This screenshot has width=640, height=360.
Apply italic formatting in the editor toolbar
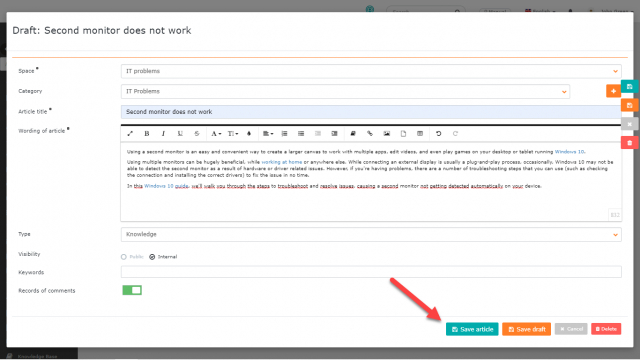(x=163, y=133)
